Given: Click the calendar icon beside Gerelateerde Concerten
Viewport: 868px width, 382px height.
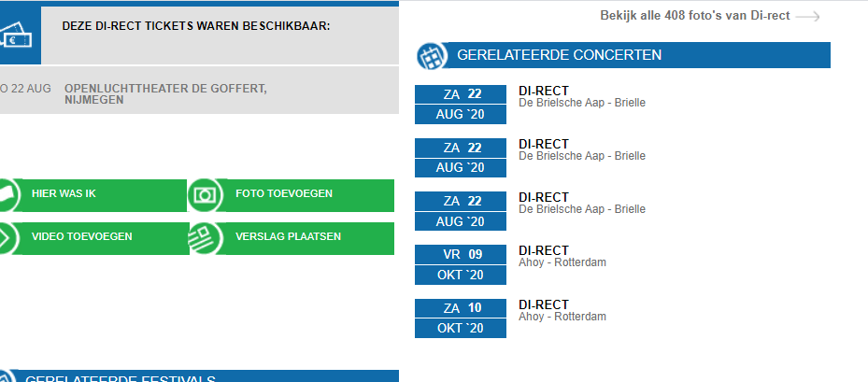Looking at the screenshot, I should pos(430,56).
